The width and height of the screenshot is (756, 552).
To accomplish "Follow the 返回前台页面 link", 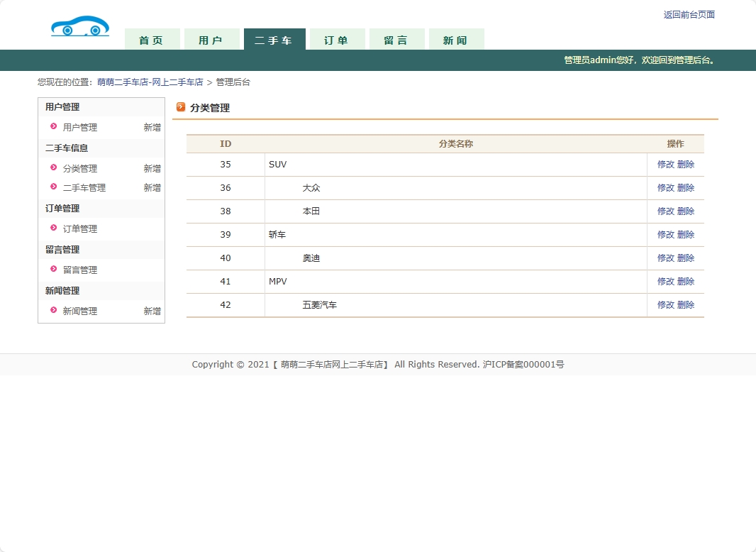I will (689, 15).
